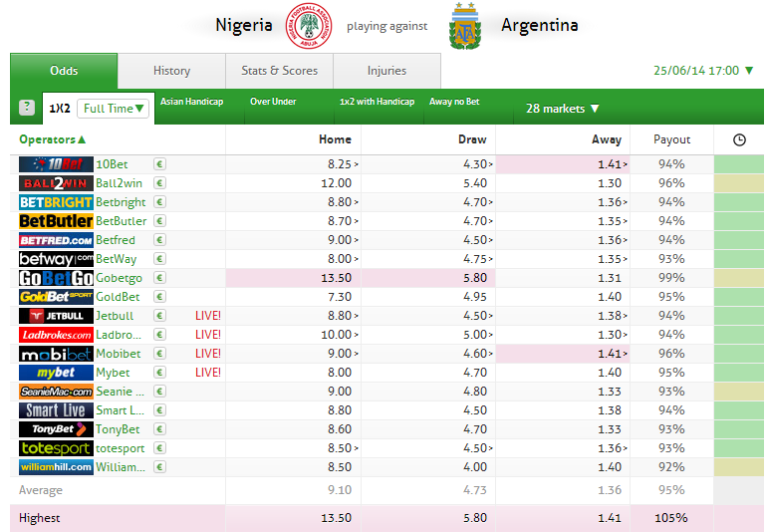Click the Argentina AFA crest

pos(463,26)
